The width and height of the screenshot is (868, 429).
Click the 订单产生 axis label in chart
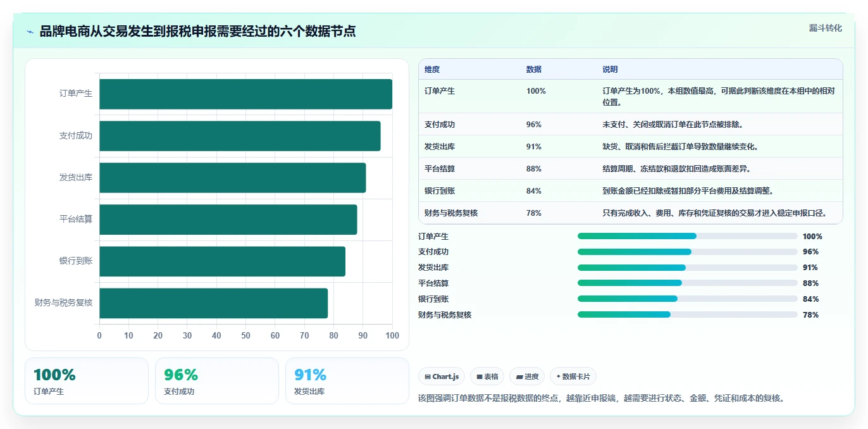pos(76,94)
